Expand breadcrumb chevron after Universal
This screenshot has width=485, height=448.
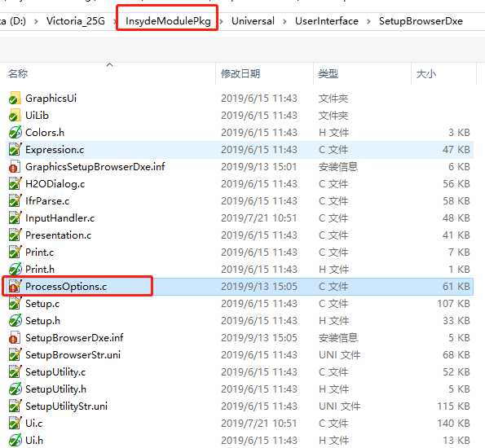point(284,21)
